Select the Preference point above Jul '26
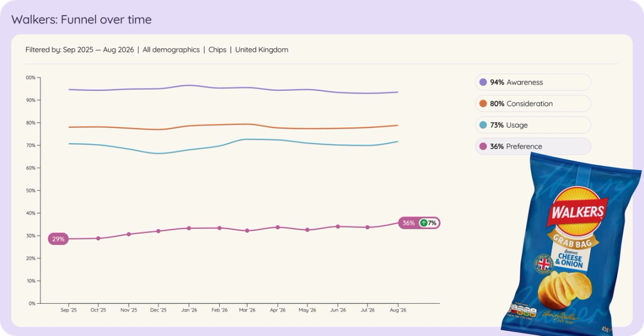Viewport: 644px width, 336px height. (x=367, y=228)
